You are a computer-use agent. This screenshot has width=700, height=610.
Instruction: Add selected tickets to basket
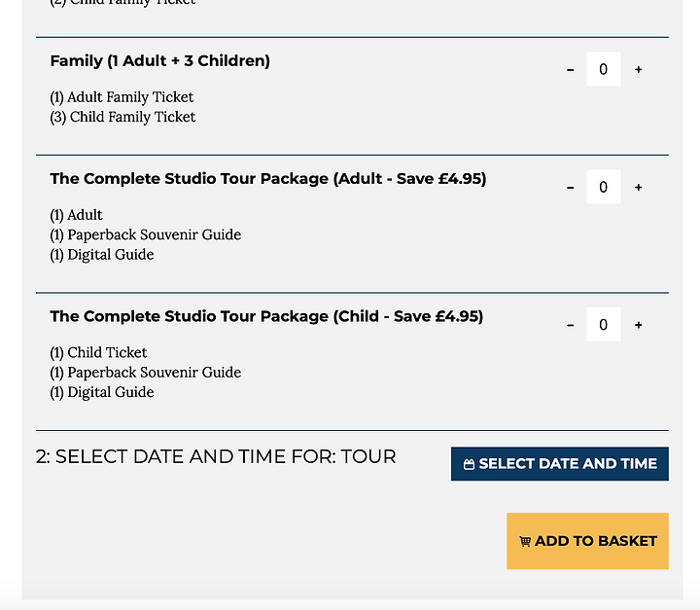click(587, 541)
